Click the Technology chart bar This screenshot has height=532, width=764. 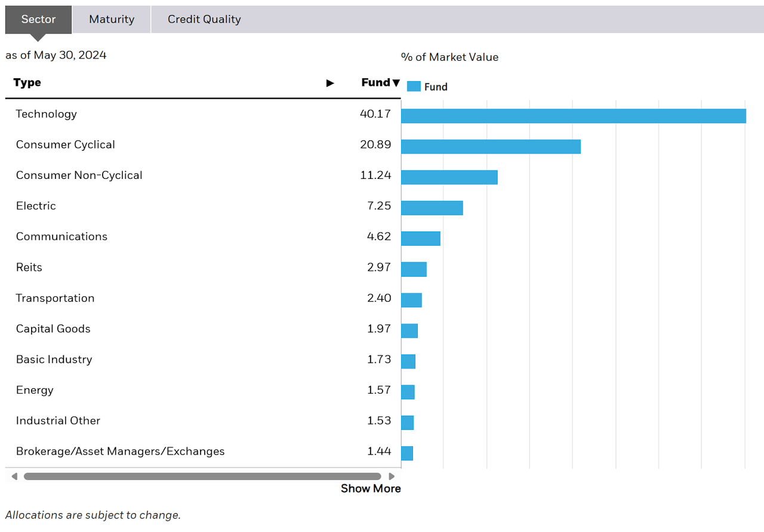point(574,116)
